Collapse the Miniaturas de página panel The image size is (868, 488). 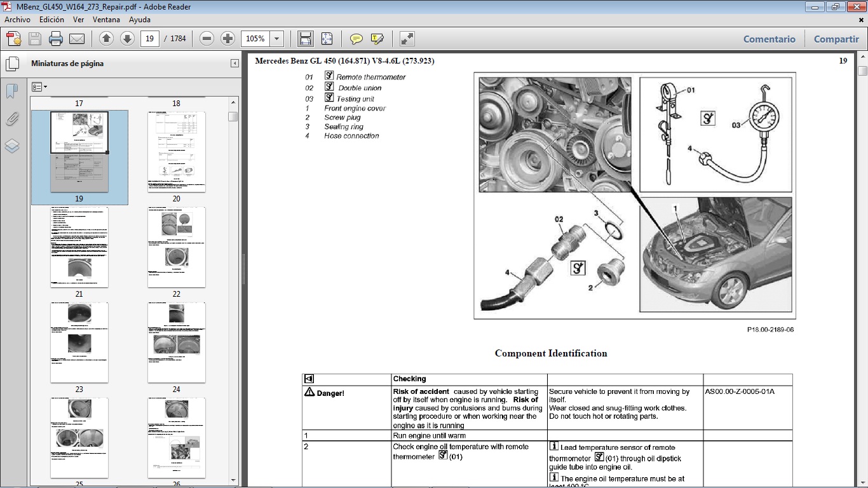[x=234, y=63]
